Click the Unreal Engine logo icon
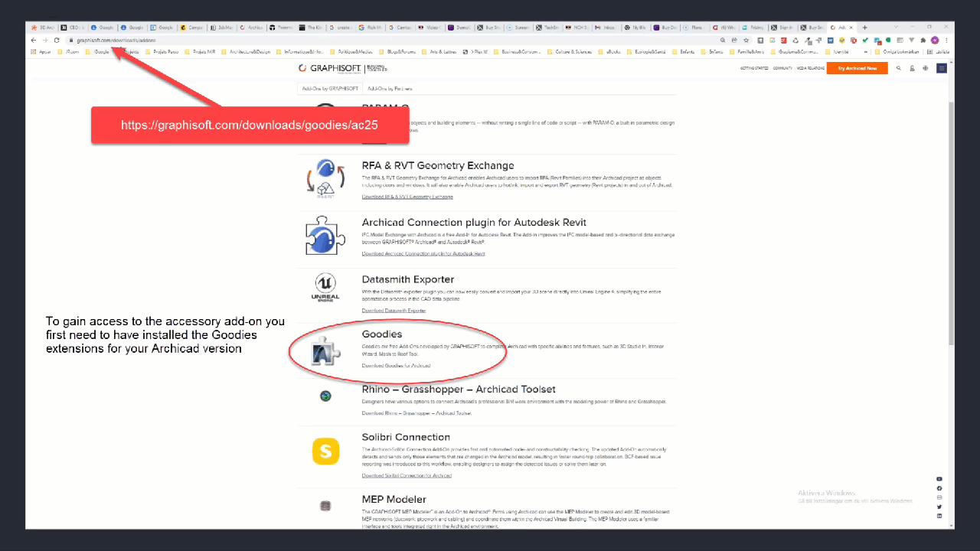 point(325,288)
